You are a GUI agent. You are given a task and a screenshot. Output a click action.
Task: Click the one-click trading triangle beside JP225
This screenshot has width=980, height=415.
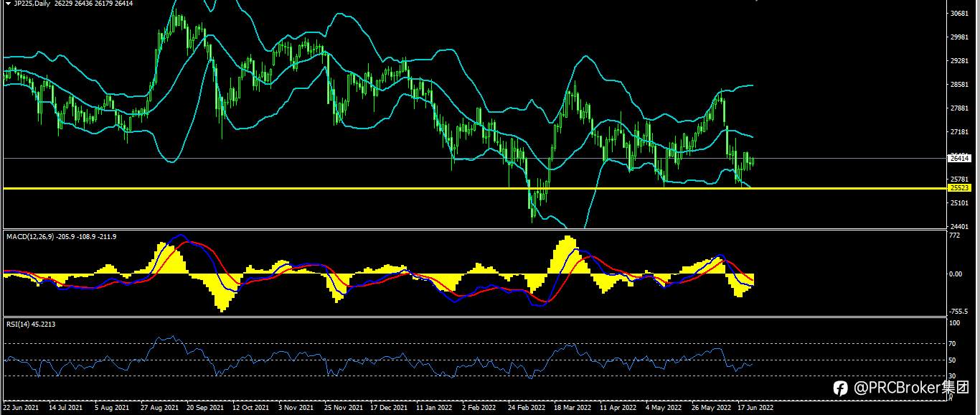[7, 4]
